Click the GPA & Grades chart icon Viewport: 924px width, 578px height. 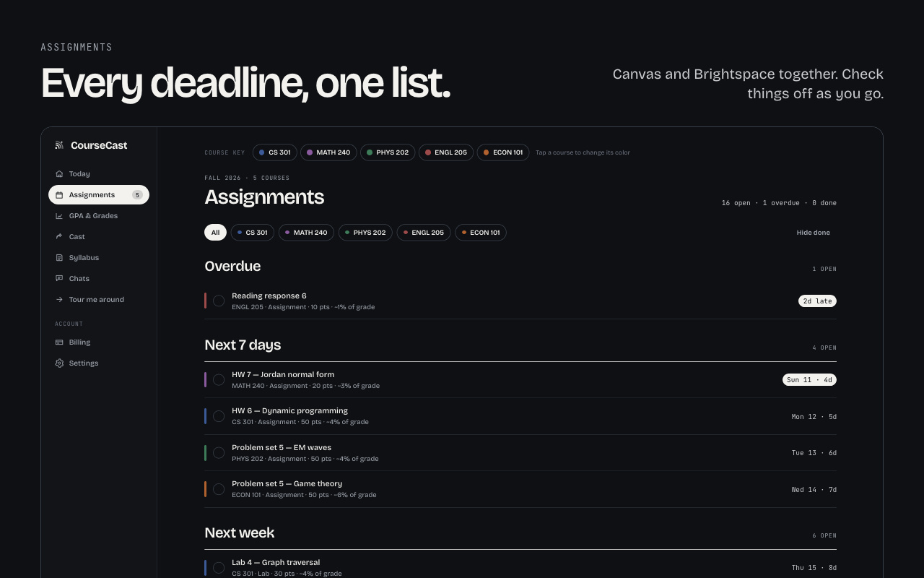[59, 215]
